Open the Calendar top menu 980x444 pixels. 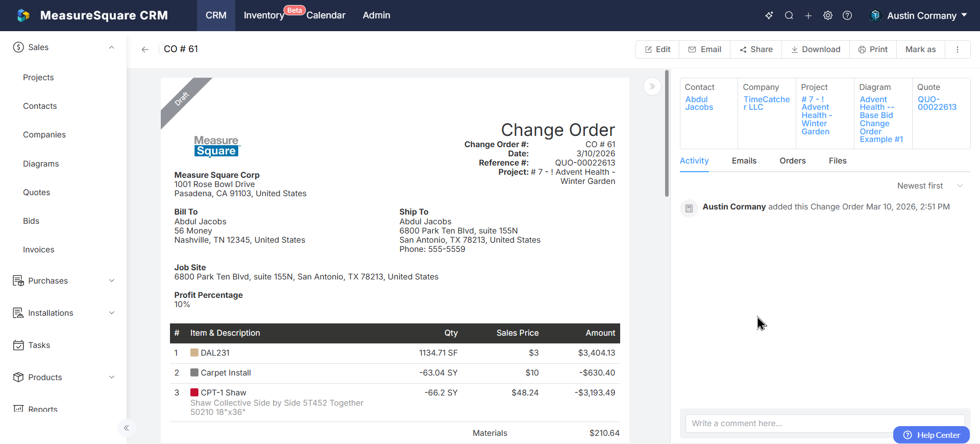(x=326, y=15)
